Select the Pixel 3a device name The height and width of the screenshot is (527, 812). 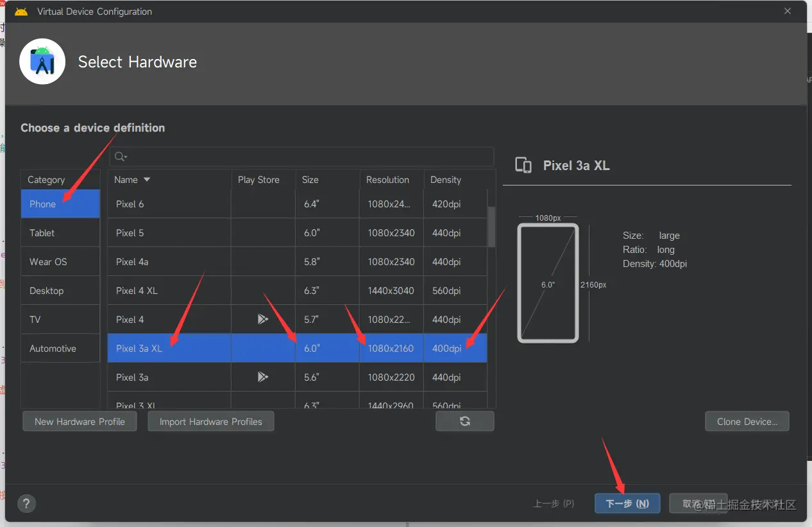pyautogui.click(x=132, y=377)
